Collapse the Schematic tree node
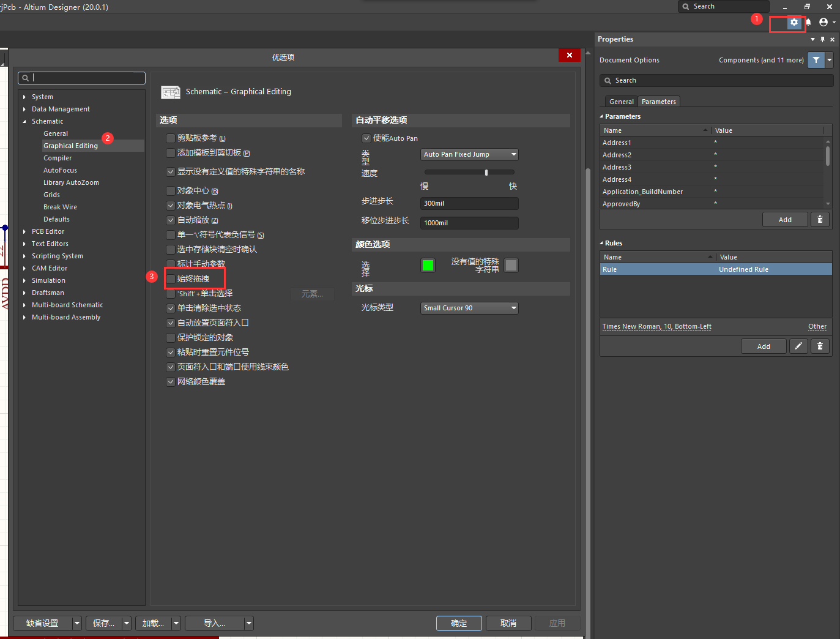 tap(24, 122)
